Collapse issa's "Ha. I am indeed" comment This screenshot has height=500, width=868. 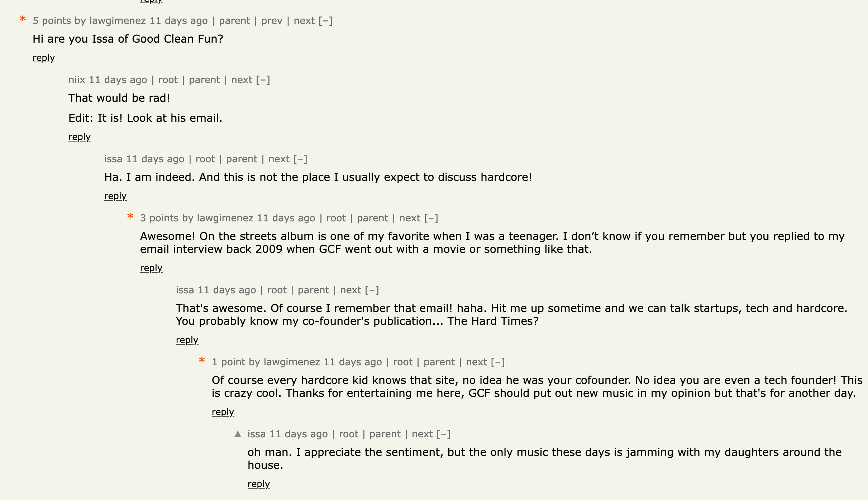coord(300,159)
